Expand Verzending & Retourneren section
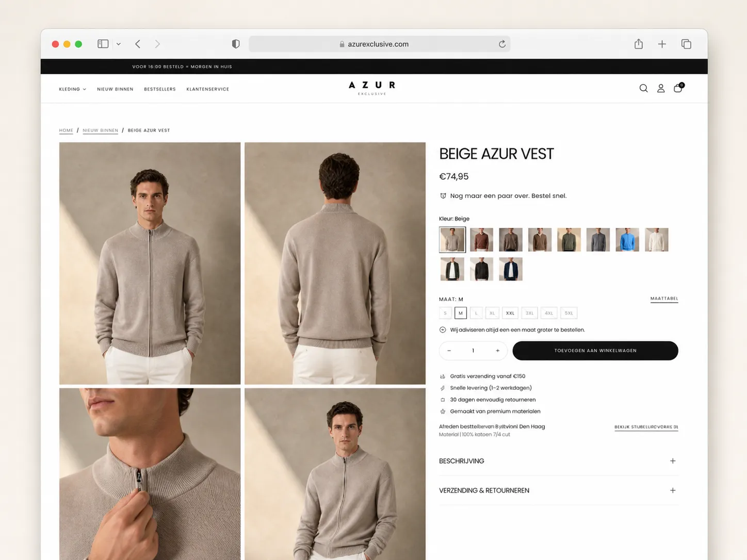This screenshot has height=560, width=747. point(558,490)
